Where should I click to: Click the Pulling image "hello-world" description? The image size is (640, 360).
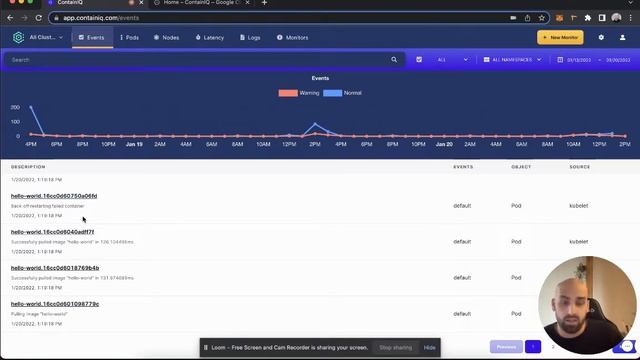39,314
